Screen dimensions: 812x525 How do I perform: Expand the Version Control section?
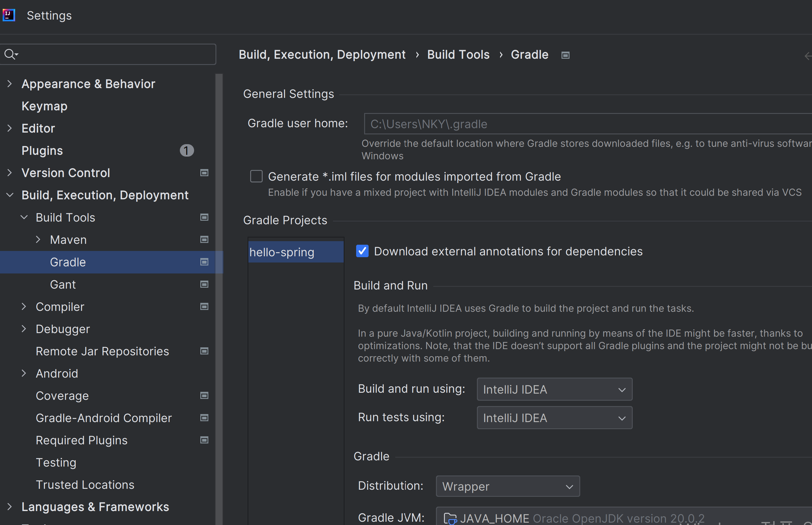point(9,173)
